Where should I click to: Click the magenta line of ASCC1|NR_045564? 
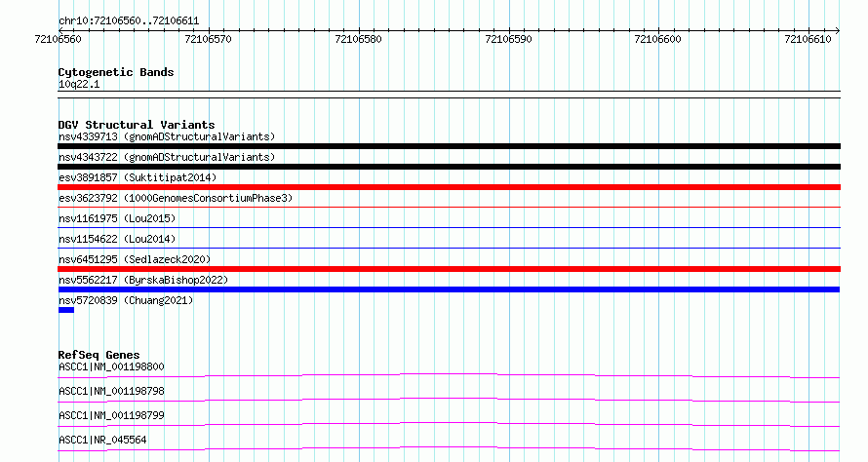pos(449,448)
